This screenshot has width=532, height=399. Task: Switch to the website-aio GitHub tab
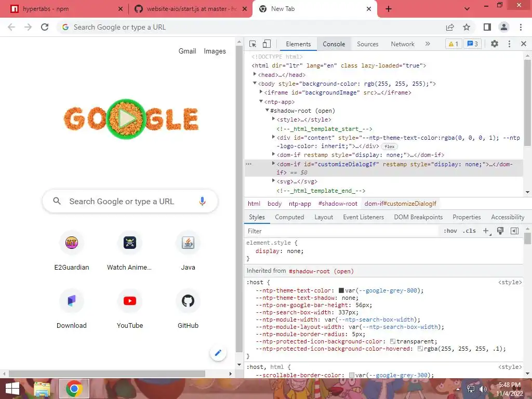pyautogui.click(x=191, y=9)
